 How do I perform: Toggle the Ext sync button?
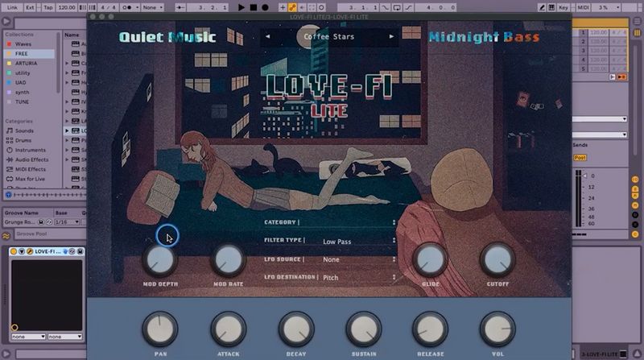pyautogui.click(x=30, y=7)
